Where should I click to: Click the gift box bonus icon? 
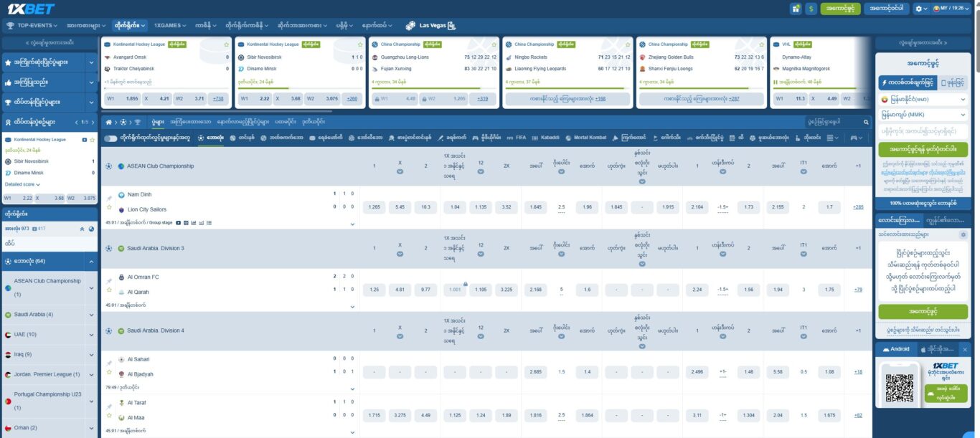pos(796,9)
